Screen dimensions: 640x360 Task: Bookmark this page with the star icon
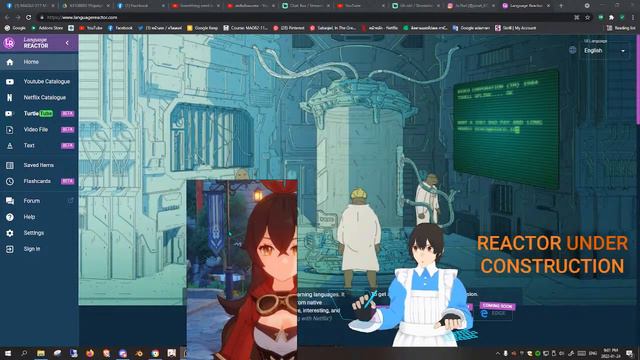coord(587,18)
